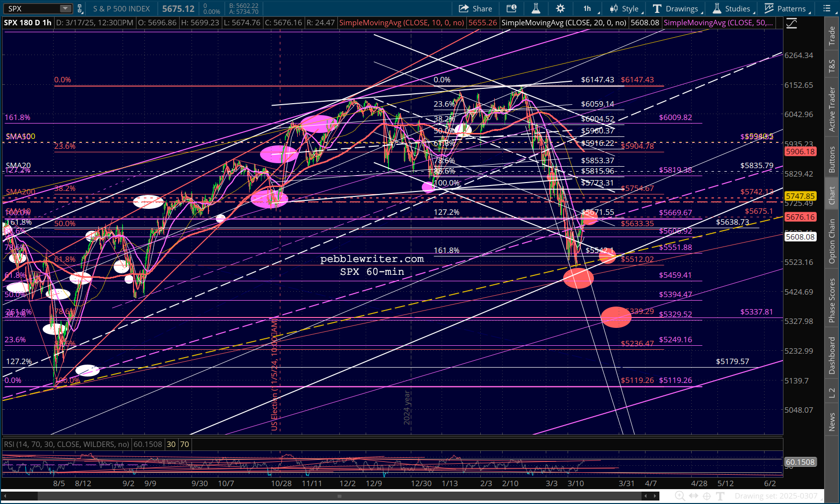
Task: Open the list menu icon at toolbar end
Action: tap(827, 8)
